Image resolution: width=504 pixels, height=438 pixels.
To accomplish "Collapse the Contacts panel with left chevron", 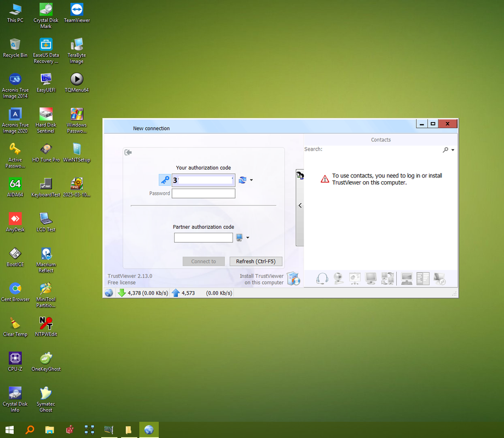I will click(300, 205).
